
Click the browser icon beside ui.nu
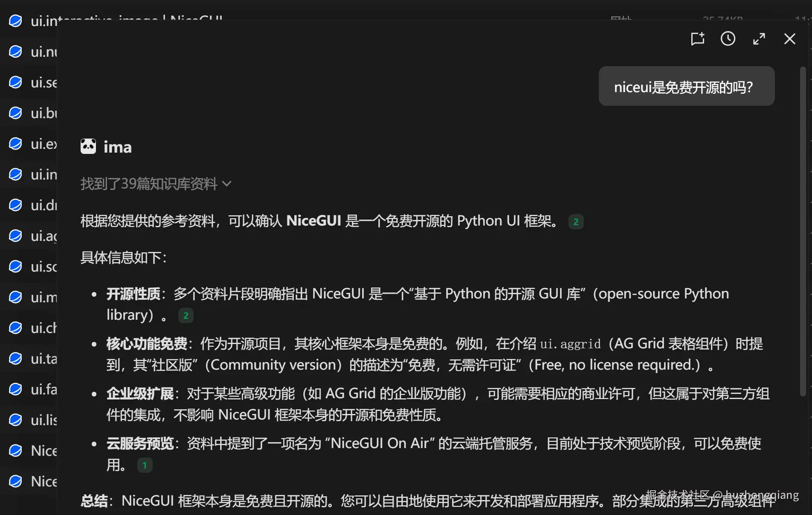[15, 52]
